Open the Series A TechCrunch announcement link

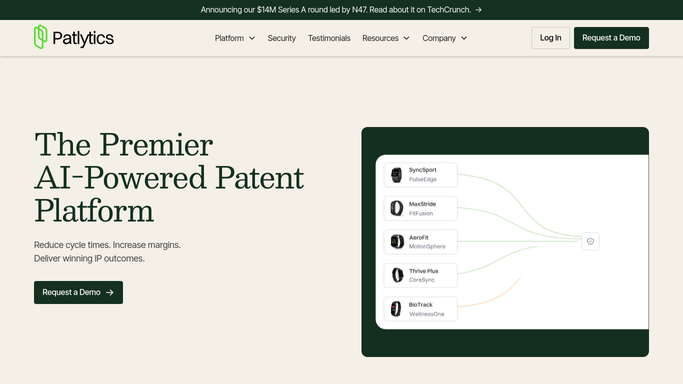(x=341, y=10)
